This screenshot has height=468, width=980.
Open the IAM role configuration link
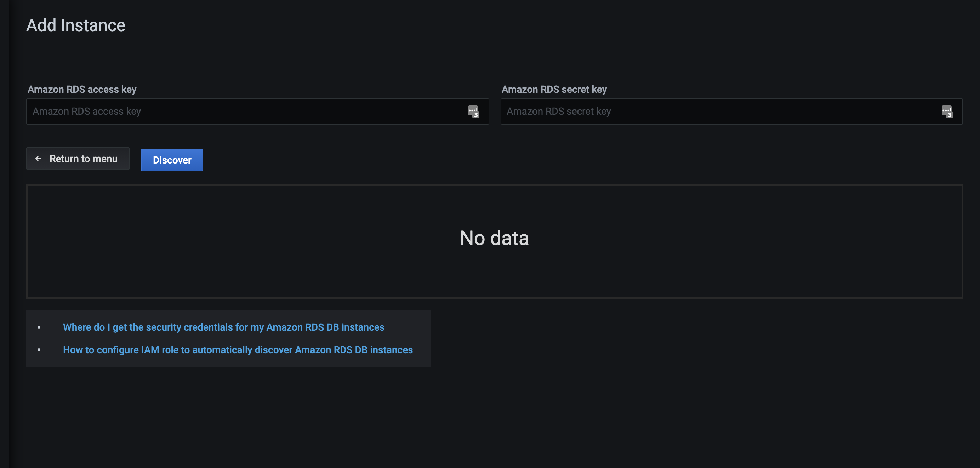pyautogui.click(x=238, y=350)
